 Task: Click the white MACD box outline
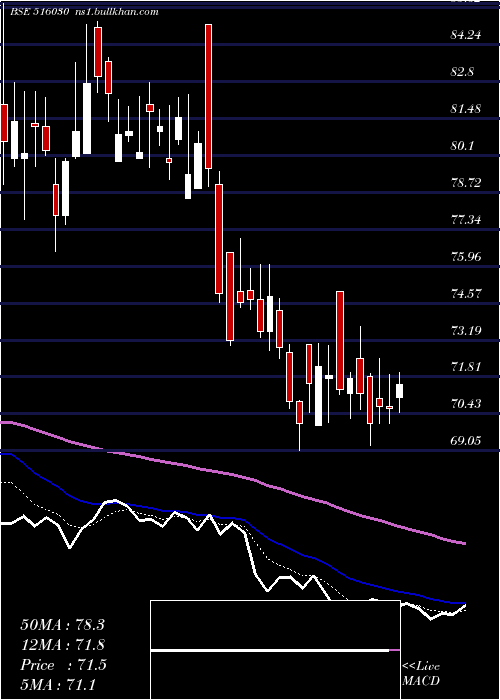pos(275,650)
